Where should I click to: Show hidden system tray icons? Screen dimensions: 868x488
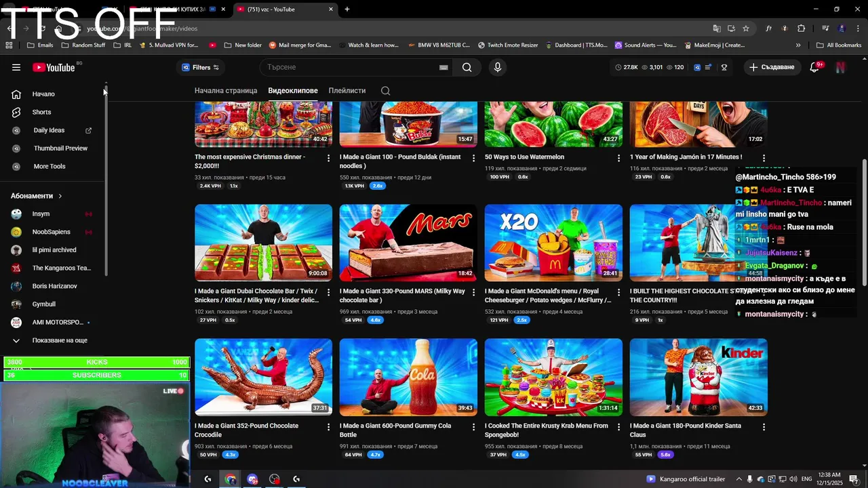(x=739, y=479)
